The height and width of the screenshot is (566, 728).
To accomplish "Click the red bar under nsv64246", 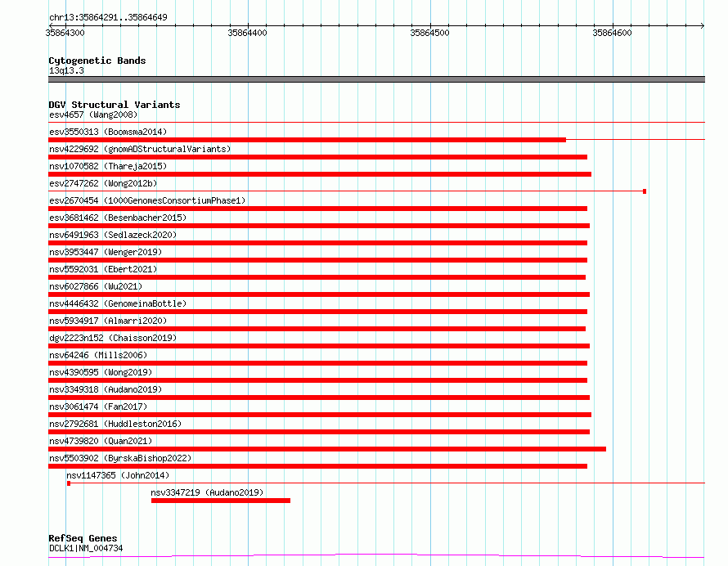I will coord(317,363).
